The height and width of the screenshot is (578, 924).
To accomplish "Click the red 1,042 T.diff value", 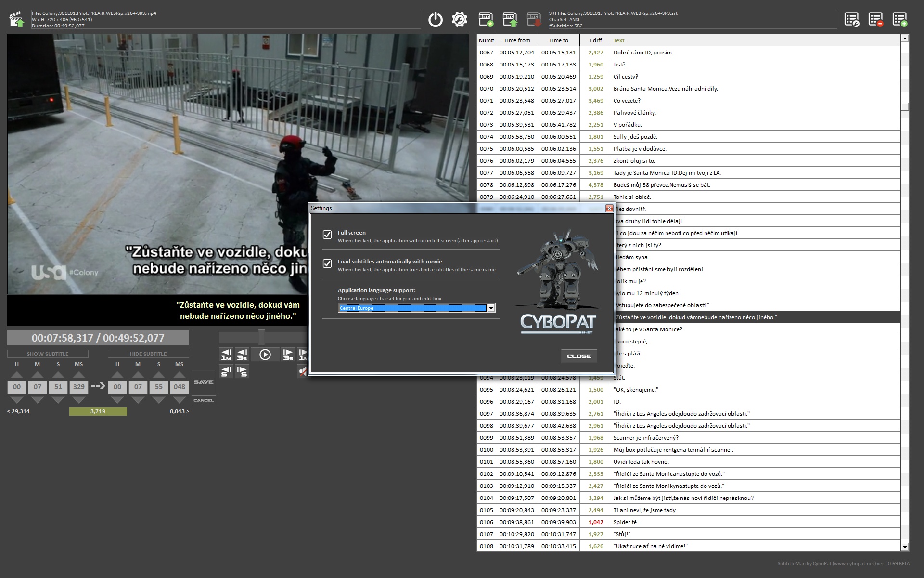I will point(596,522).
